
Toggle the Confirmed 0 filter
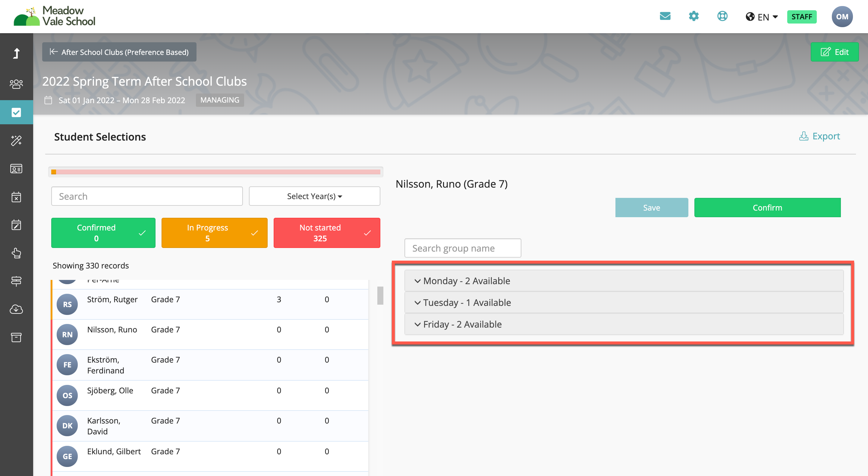click(x=103, y=233)
